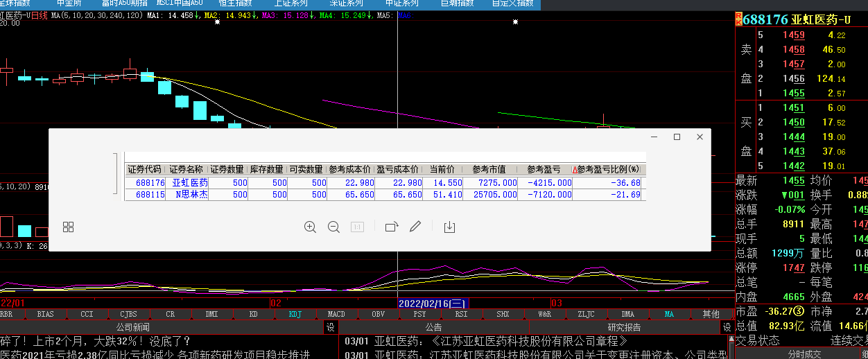The width and height of the screenshot is (868, 359).
Task: Open settings '设' beside 研究报告 panel
Action: point(727,327)
